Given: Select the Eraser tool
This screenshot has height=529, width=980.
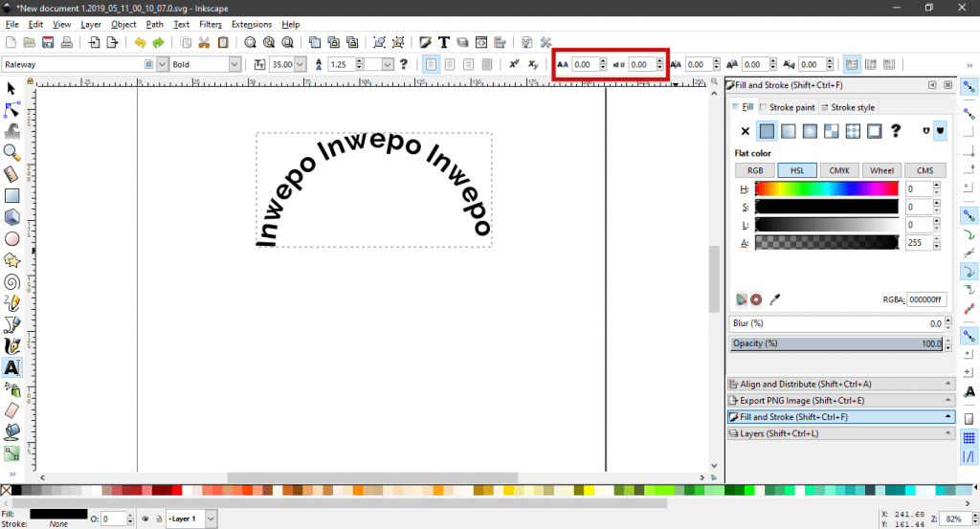Looking at the screenshot, I should [x=12, y=410].
